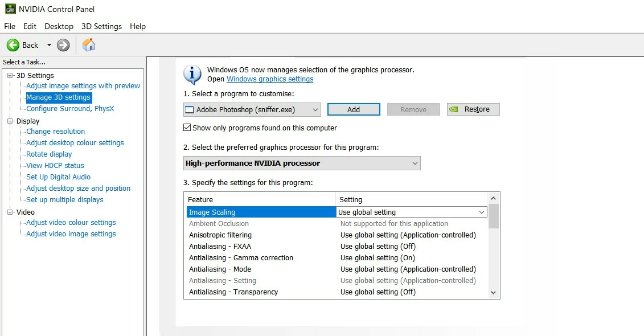The image size is (644, 336).
Task: Click the blue information icon
Action: coord(192,75)
